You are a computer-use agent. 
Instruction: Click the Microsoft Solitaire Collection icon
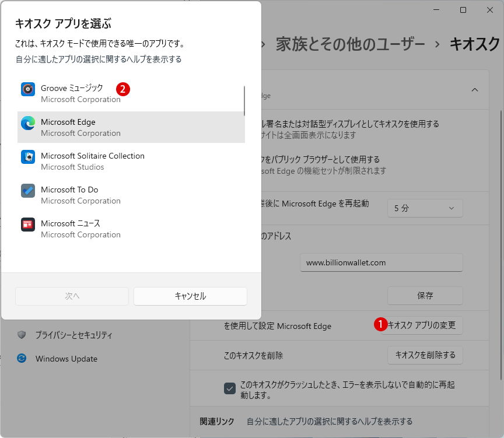coord(28,157)
